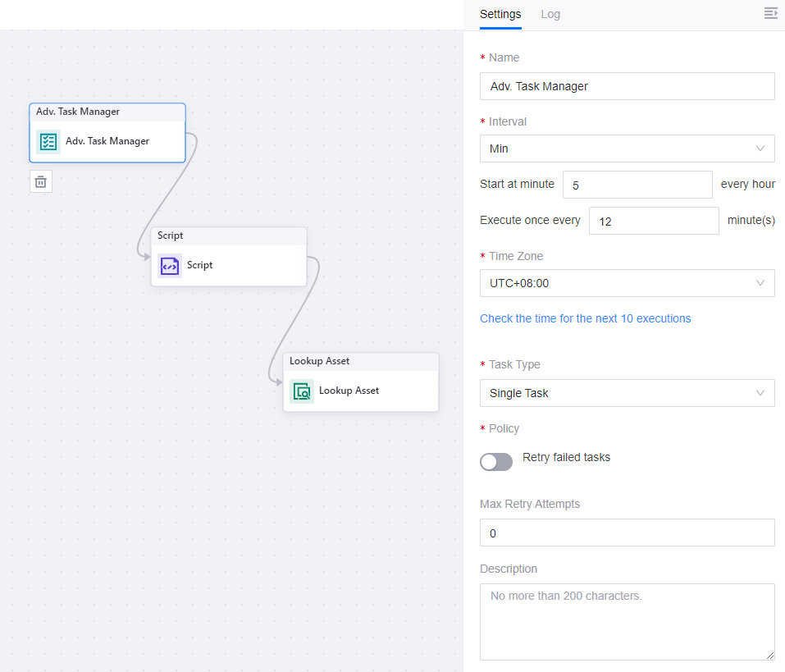Click the Adv. Task Manager node header
Viewport: 785px width, 672px height.
click(107, 112)
